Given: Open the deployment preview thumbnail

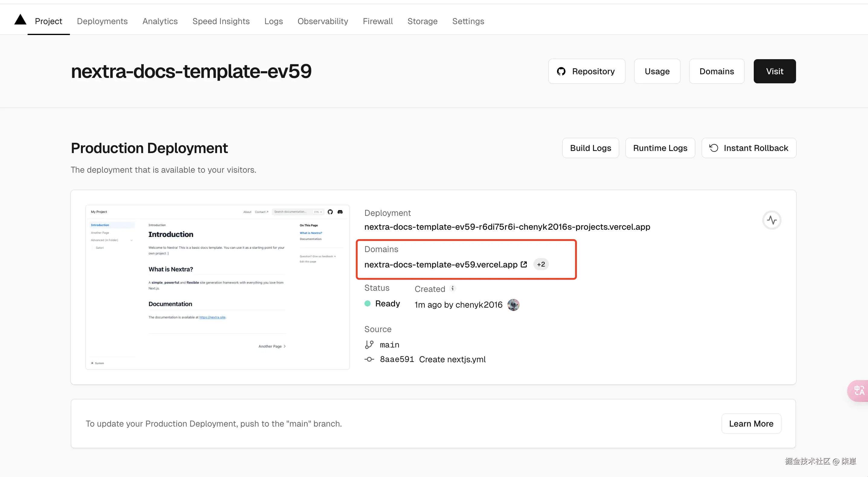Looking at the screenshot, I should 217,287.
